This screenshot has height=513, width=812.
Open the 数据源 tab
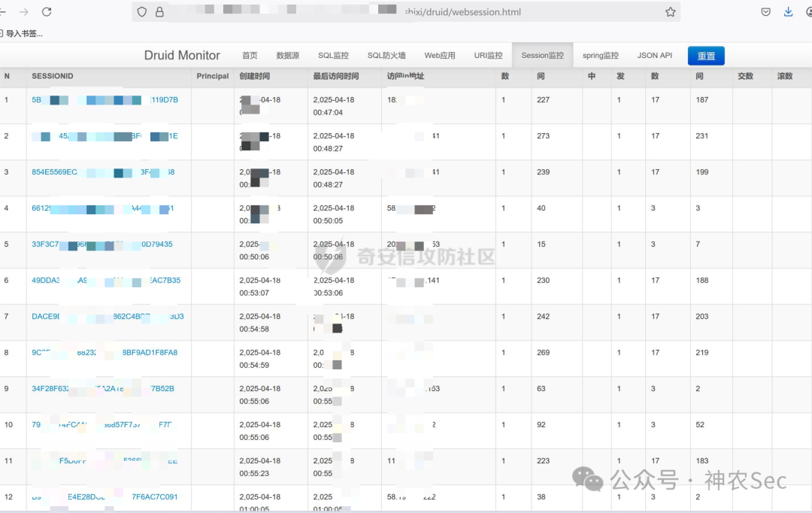point(288,56)
